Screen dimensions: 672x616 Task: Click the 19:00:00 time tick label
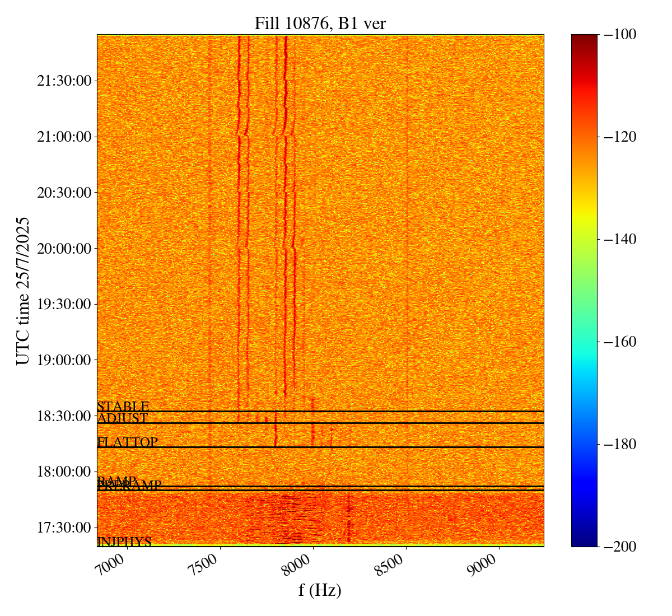(x=64, y=360)
